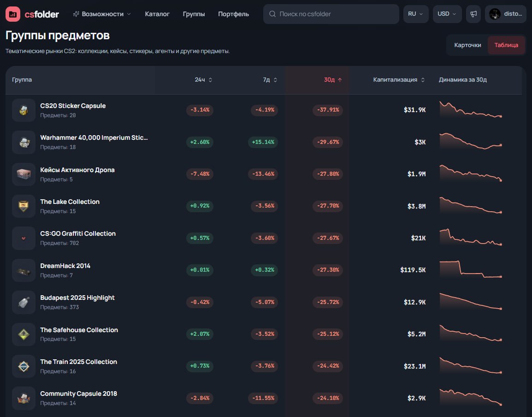Click the sparkle icon beside Возможности
This screenshot has height=417, width=532.
77,14
